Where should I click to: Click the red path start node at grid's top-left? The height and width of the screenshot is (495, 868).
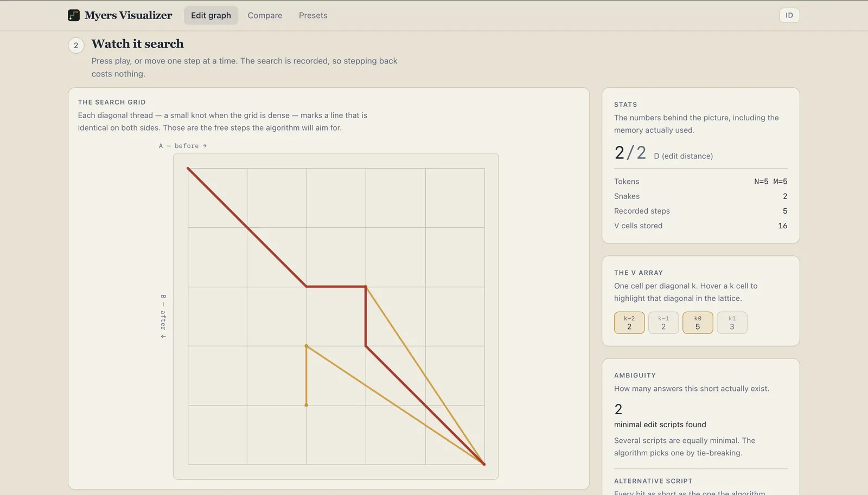tap(188, 169)
